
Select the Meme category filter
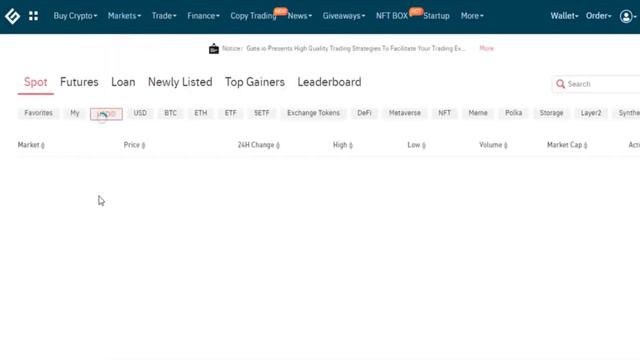[x=478, y=113]
